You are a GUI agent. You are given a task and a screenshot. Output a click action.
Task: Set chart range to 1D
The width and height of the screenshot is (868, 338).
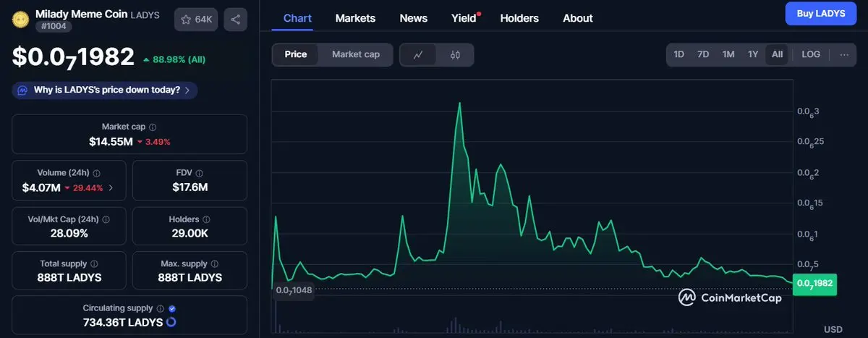(679, 54)
